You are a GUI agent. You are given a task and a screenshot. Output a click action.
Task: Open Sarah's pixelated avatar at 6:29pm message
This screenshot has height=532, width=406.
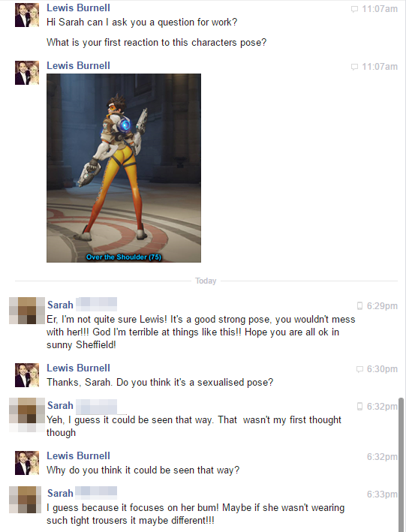coord(27,311)
